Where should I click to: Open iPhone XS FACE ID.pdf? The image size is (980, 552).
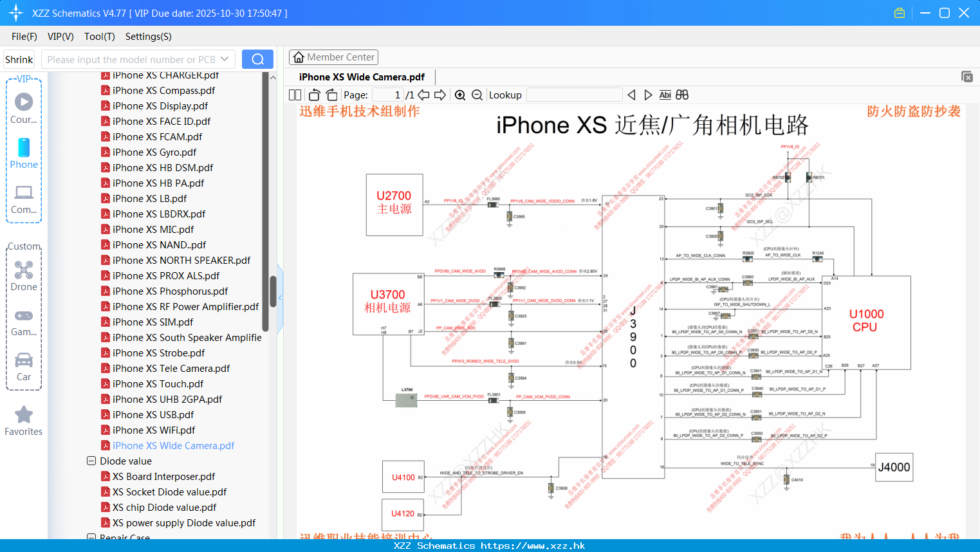tap(162, 122)
